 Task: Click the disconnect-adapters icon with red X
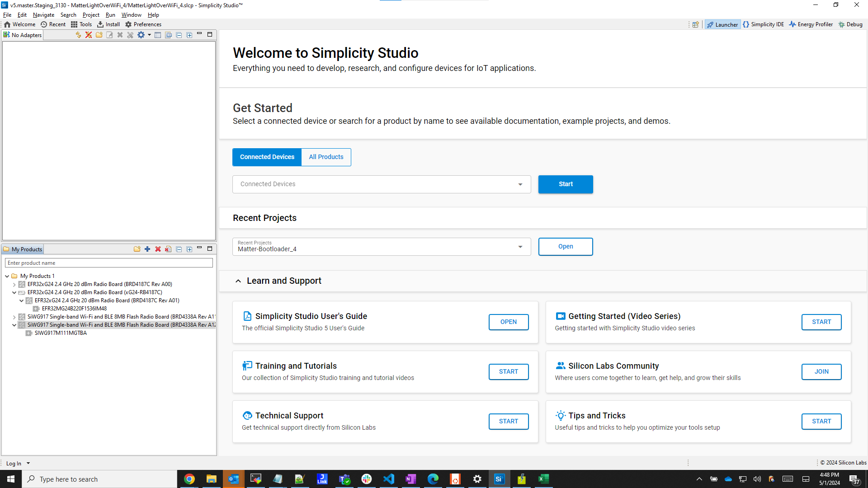pyautogui.click(x=89, y=35)
